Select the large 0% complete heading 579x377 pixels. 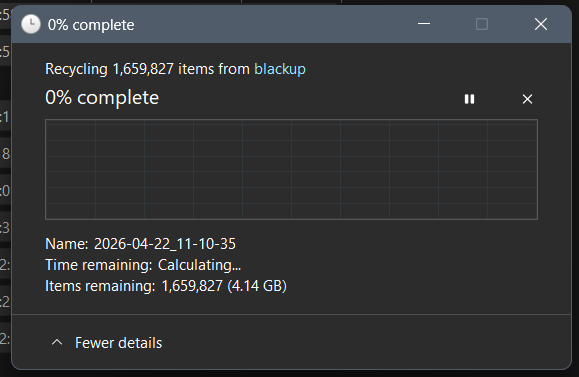click(x=102, y=98)
